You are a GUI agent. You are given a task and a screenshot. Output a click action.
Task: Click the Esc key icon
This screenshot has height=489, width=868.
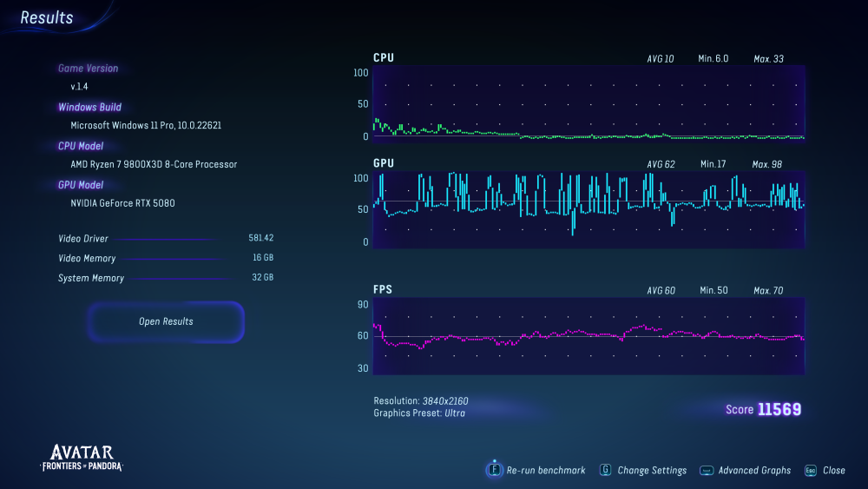[x=810, y=470]
